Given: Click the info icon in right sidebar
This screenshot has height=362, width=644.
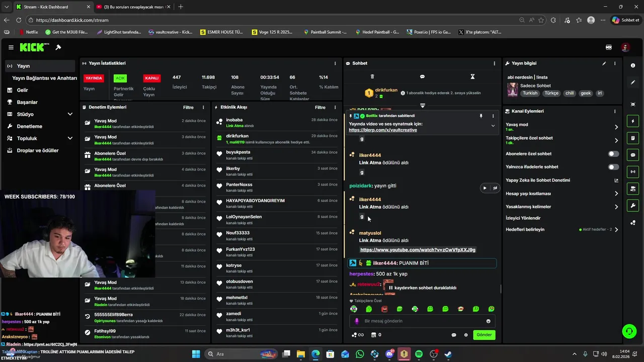Looking at the screenshot, I should pyautogui.click(x=633, y=65).
